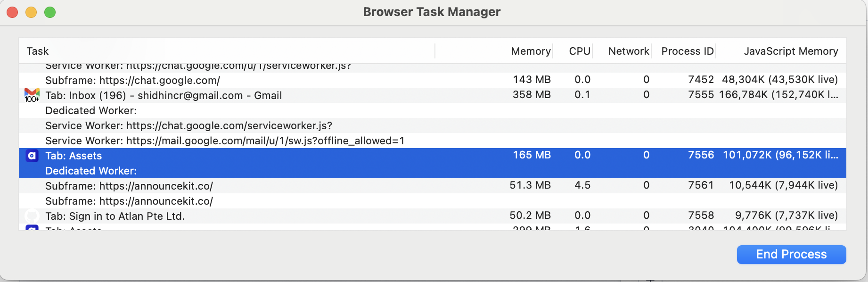The height and width of the screenshot is (282, 868).
Task: Select the Dedicated Worker row under Assets tab
Action: click(433, 171)
